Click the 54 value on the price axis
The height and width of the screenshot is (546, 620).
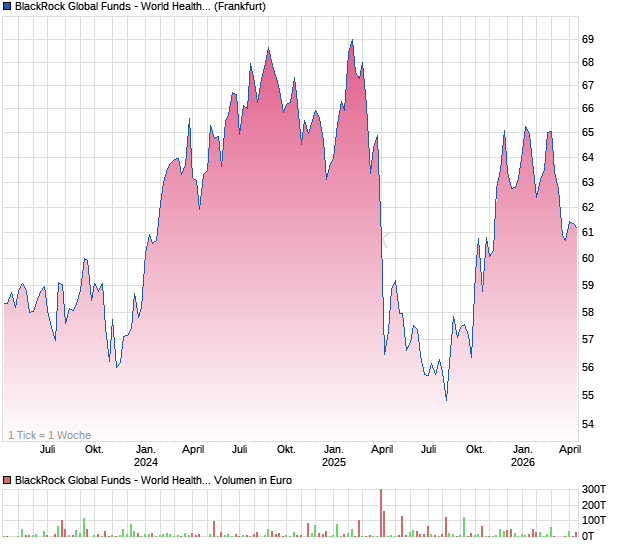[588, 424]
